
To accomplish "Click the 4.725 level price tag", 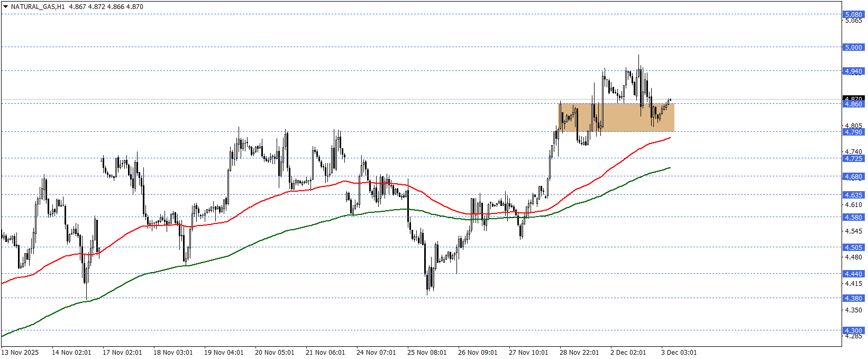I will pos(853,158).
